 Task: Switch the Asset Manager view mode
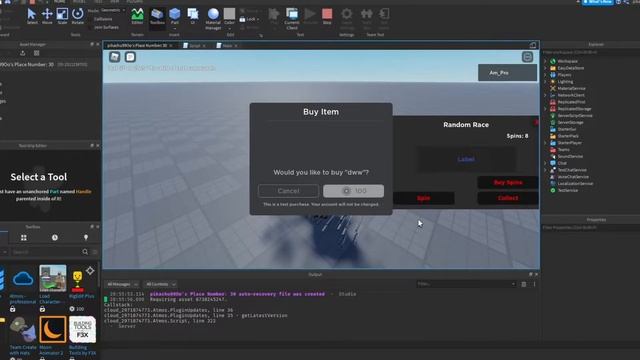36,53
